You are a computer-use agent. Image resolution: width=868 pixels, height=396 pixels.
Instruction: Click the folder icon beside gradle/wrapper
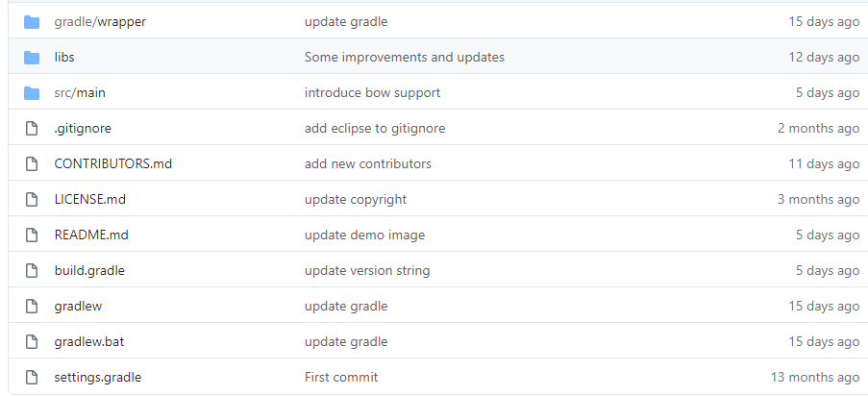tap(32, 22)
